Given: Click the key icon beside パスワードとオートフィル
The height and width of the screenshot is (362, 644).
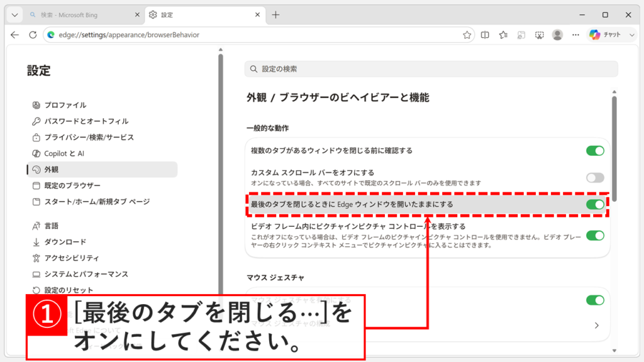Looking at the screenshot, I should pos(36,121).
